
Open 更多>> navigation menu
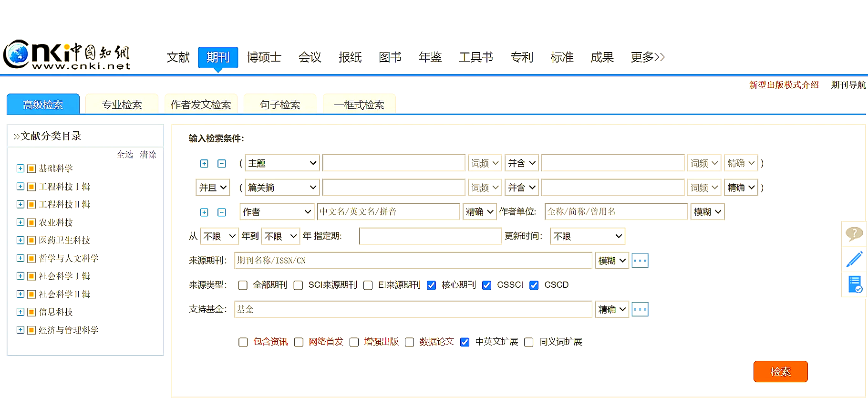coord(648,58)
